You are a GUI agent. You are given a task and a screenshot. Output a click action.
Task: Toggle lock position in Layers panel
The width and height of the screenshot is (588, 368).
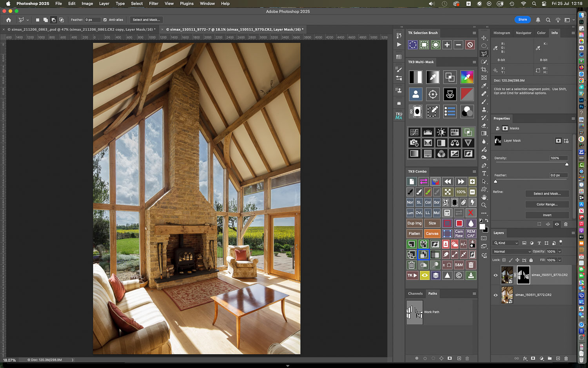(517, 260)
